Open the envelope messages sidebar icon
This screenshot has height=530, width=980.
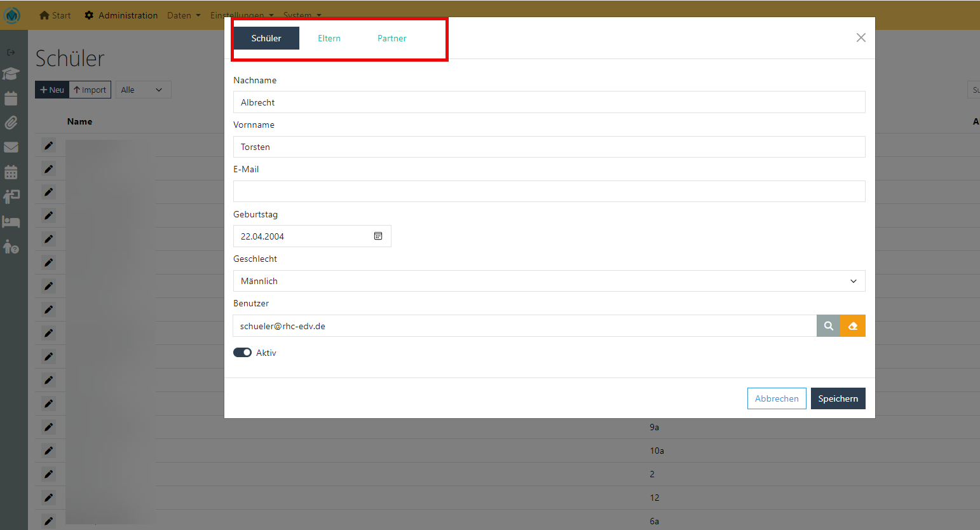click(11, 147)
